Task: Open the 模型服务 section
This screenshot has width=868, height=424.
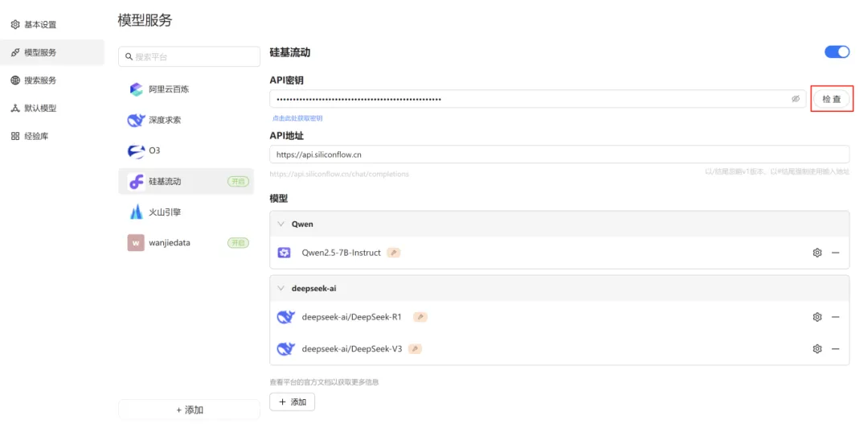Action: [x=52, y=52]
